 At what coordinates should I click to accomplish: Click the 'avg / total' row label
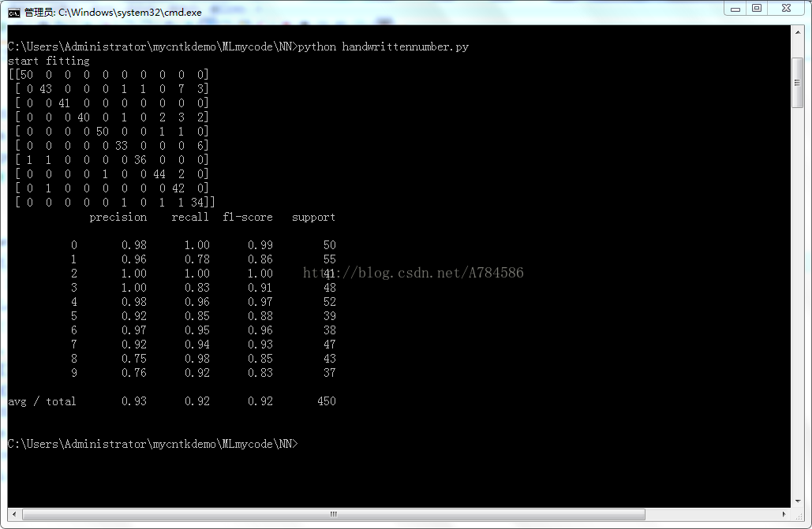coord(42,401)
